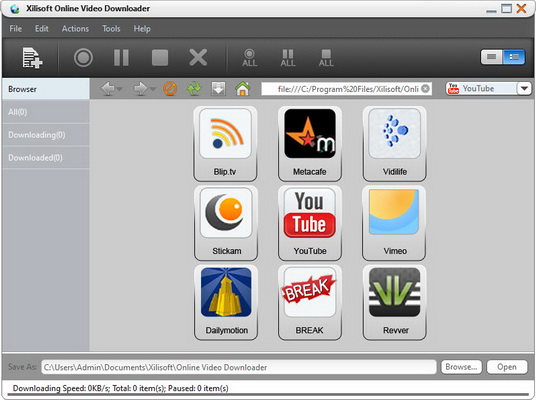
Task: Expand the YouTube site dropdown arrow
Action: (x=524, y=89)
